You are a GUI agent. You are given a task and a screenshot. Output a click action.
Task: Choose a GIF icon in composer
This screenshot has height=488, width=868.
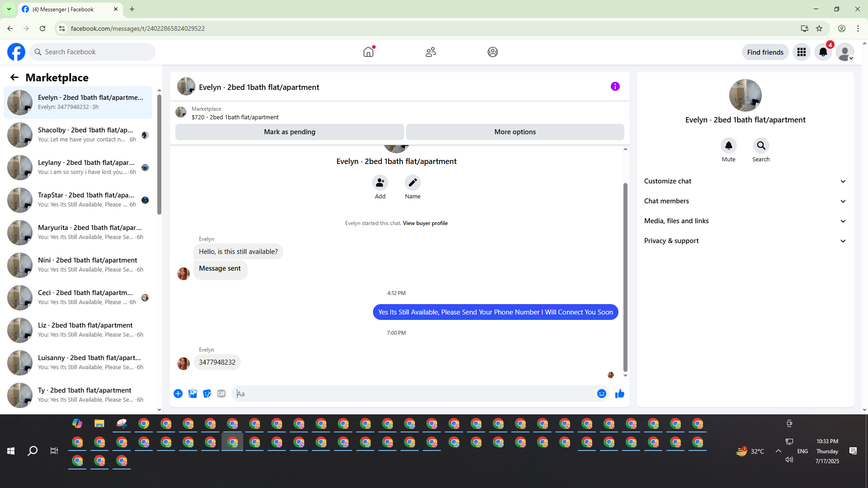pyautogui.click(x=222, y=394)
